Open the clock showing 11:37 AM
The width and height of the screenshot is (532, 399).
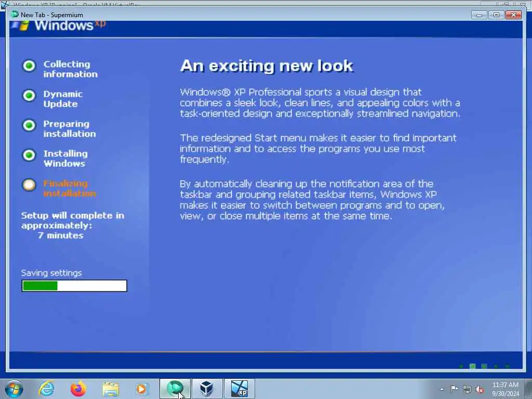(505, 389)
